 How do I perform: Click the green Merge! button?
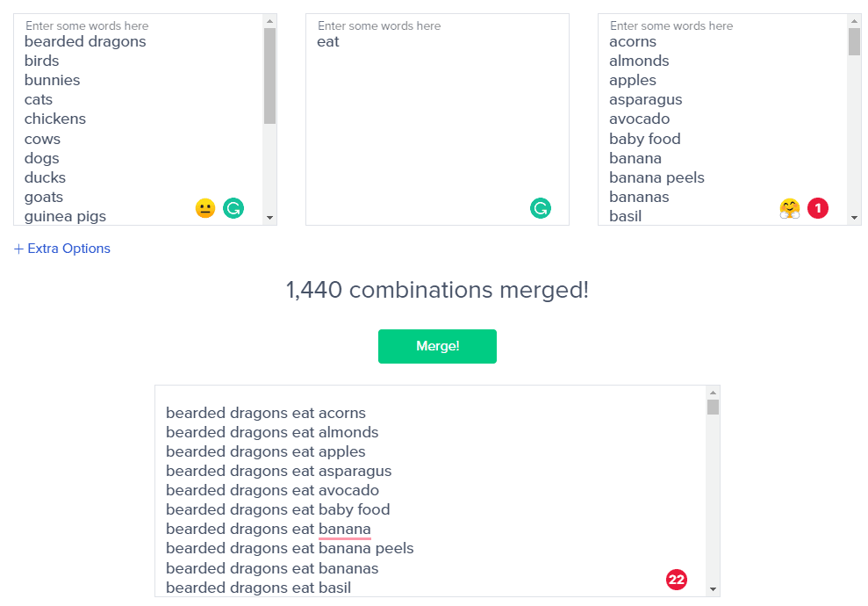[x=437, y=346]
